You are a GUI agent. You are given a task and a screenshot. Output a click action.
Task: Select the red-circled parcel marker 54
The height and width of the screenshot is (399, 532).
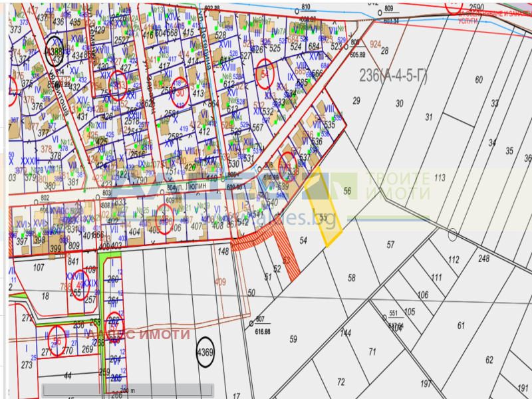(265, 72)
